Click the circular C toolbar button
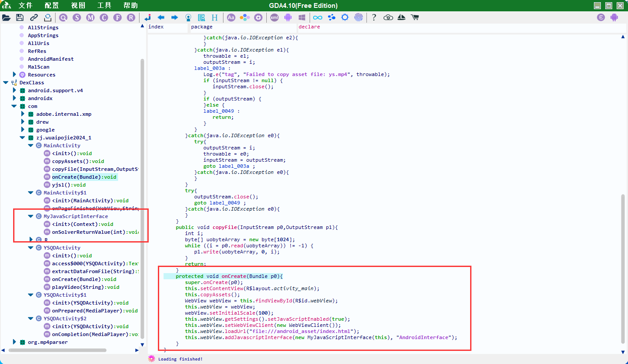Image resolution: width=628 pixels, height=364 pixels. pos(104,17)
